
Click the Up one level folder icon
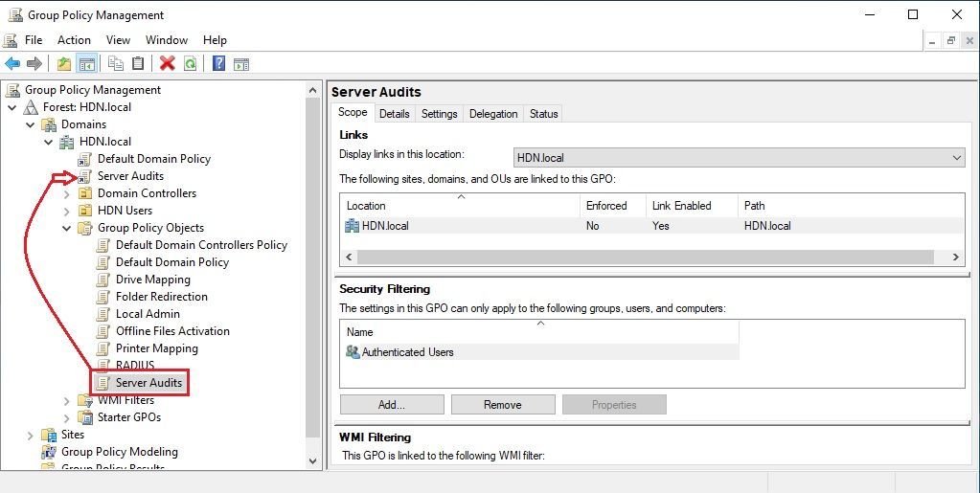(64, 63)
